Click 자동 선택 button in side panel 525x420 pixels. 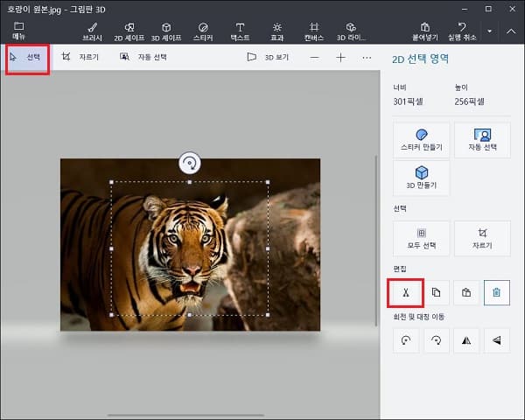(x=482, y=140)
